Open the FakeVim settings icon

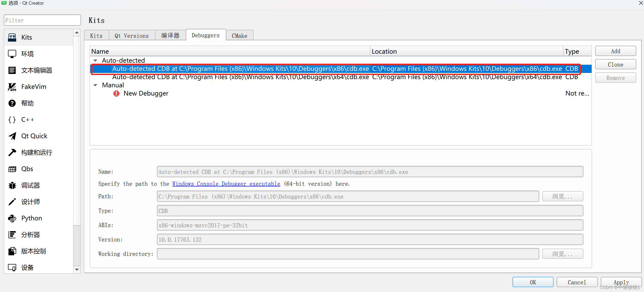(x=12, y=87)
